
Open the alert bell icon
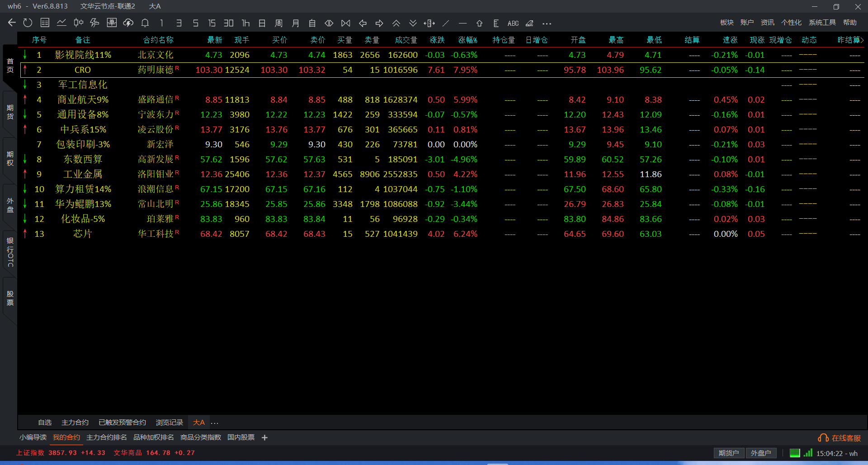click(145, 23)
